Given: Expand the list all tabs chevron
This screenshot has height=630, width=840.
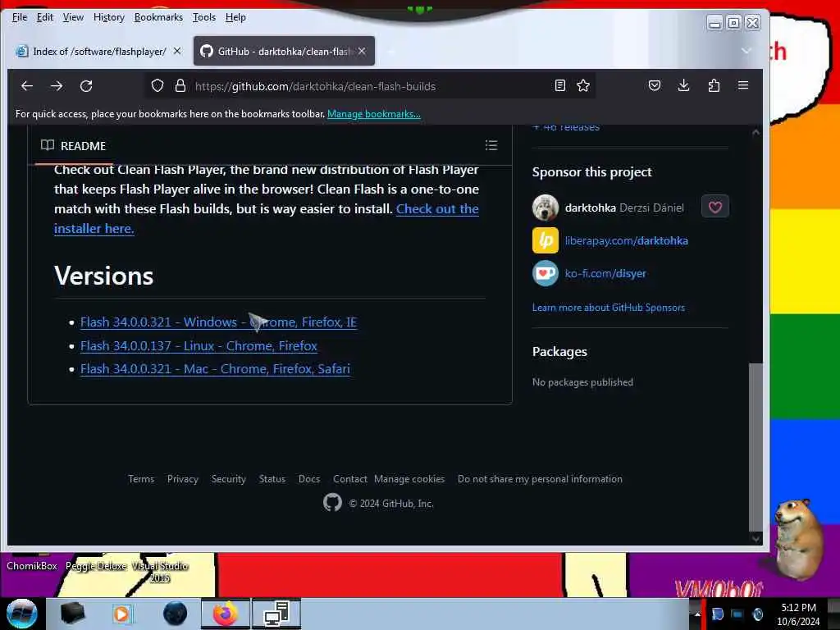Looking at the screenshot, I should point(746,51).
